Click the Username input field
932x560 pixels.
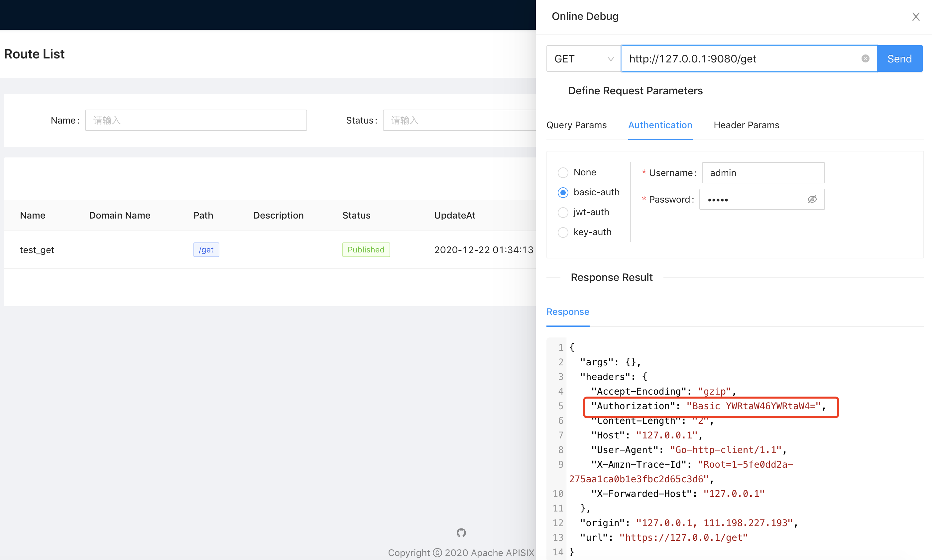click(761, 172)
